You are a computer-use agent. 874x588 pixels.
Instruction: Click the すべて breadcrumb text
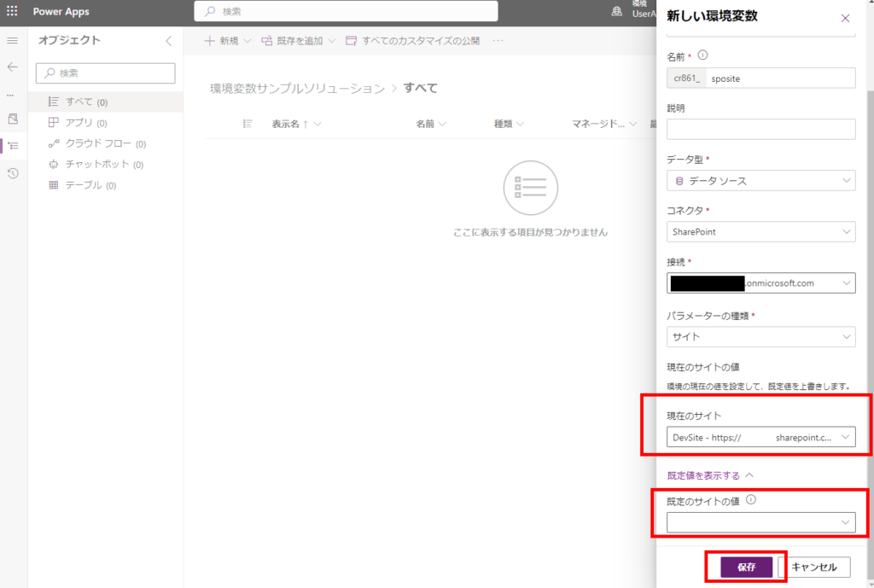pos(420,88)
